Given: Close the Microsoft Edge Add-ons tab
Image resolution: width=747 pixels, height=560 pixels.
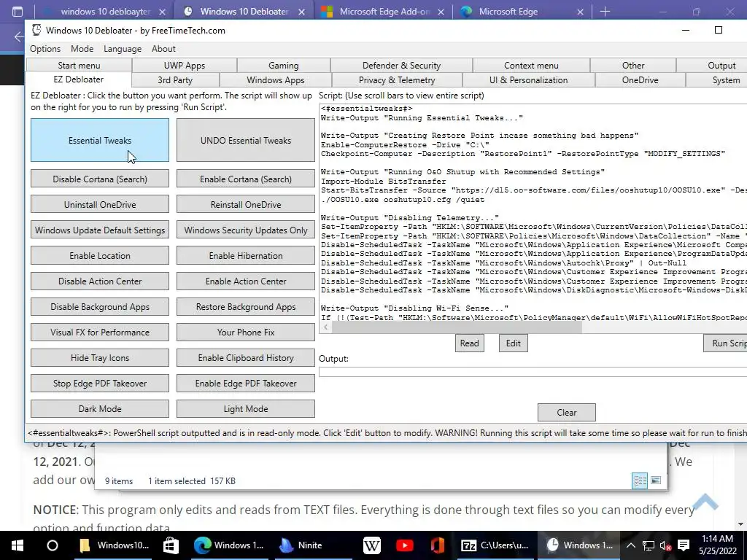Looking at the screenshot, I should coord(441,12).
